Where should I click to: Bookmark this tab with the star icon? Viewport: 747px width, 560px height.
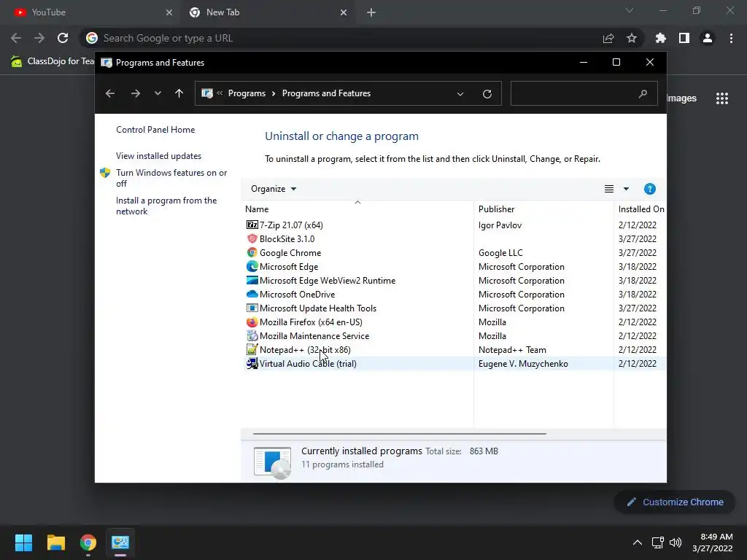(632, 38)
